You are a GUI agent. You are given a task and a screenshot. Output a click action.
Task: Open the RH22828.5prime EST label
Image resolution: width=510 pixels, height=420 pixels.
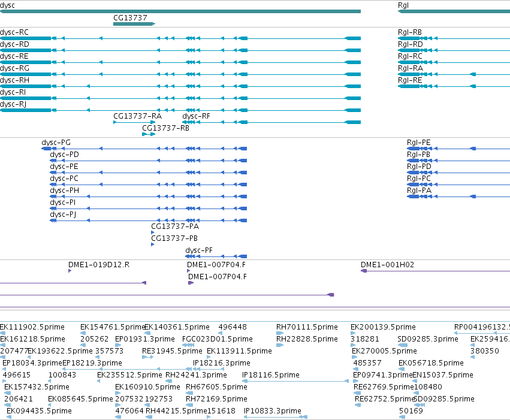pyautogui.click(x=307, y=339)
